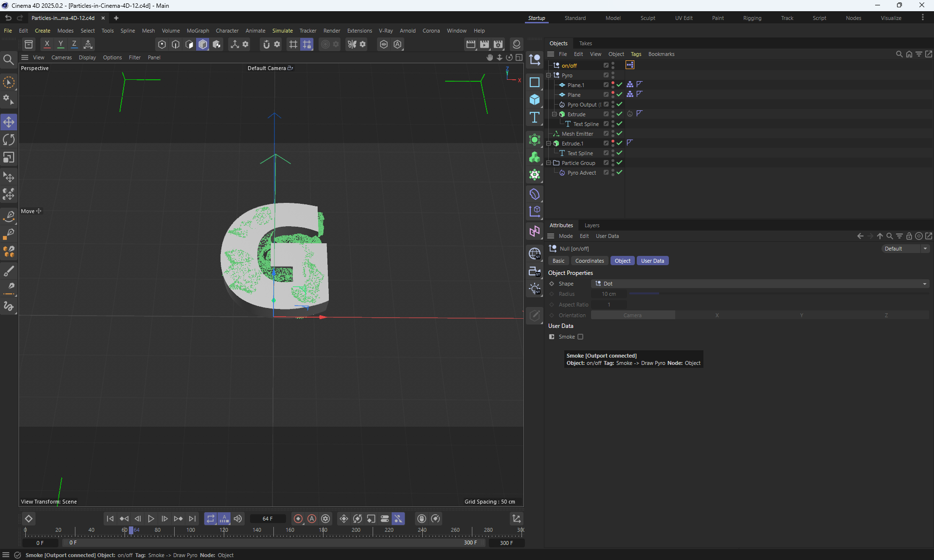
Task: Enable the Smoke checkbox
Action: (x=580, y=337)
